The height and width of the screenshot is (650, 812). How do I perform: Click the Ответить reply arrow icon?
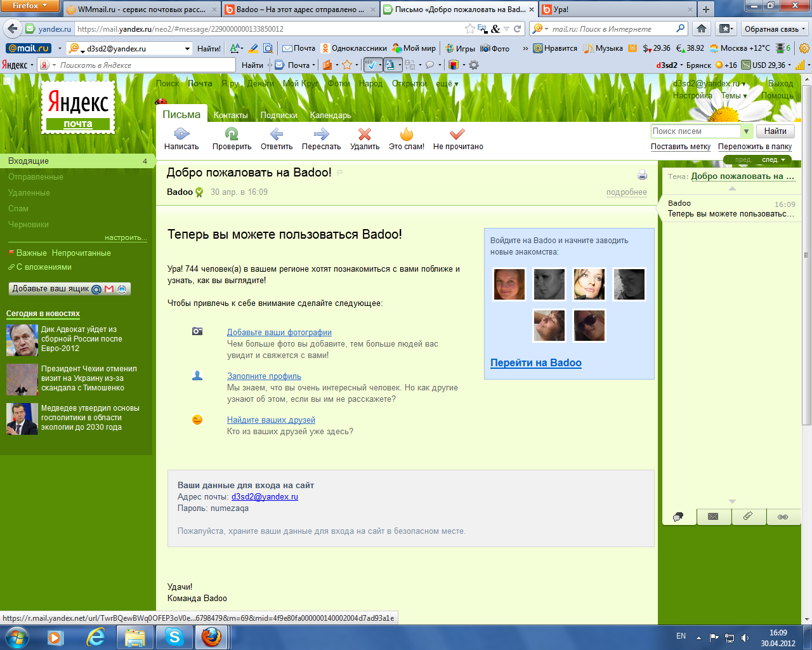point(276,134)
